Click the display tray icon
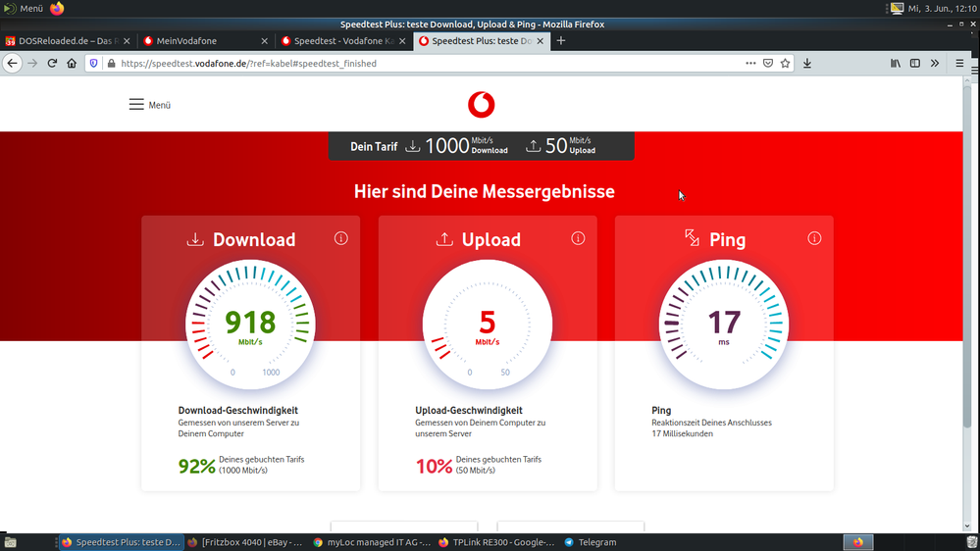The height and width of the screenshot is (551, 980). pyautogui.click(x=897, y=8)
